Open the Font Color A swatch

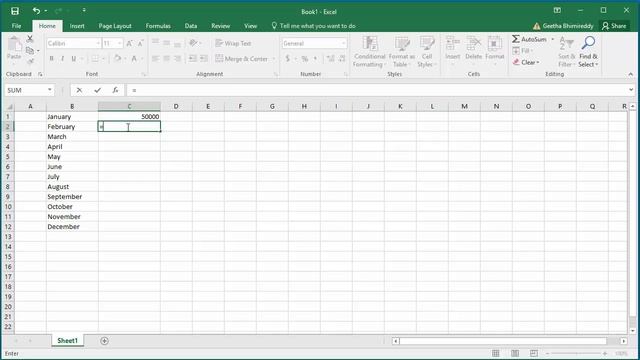pyautogui.click(x=134, y=59)
